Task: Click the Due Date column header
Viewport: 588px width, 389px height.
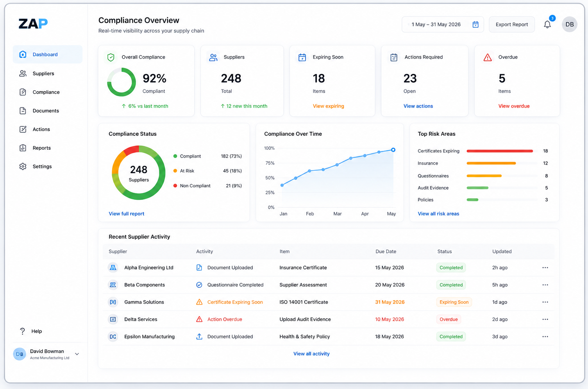Action: tap(386, 251)
